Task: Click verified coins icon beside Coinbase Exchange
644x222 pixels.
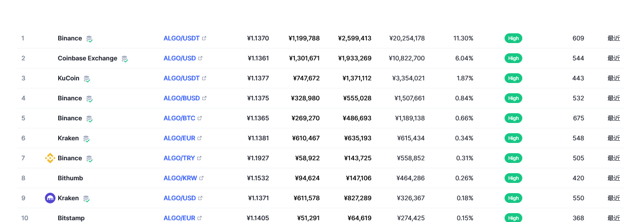Action: tap(125, 59)
